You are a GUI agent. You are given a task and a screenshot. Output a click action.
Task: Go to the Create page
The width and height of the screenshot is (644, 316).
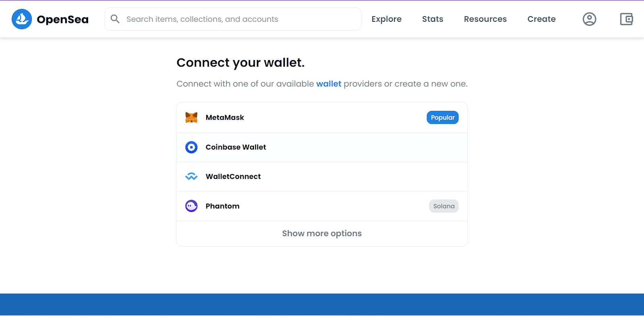coord(541,19)
